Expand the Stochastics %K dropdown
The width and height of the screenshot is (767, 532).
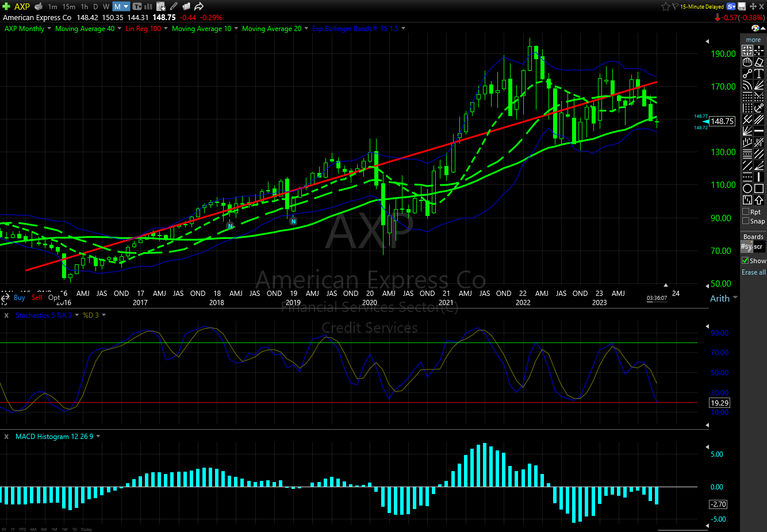pyautogui.click(x=77, y=315)
